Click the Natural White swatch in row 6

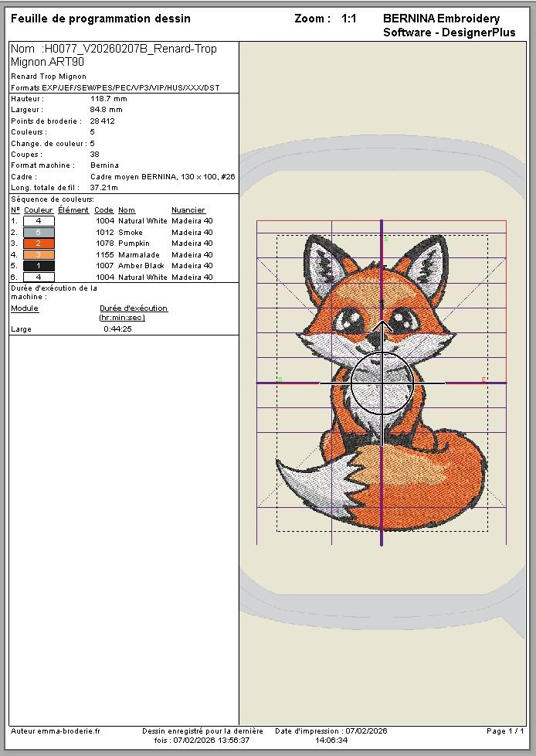coord(39,278)
